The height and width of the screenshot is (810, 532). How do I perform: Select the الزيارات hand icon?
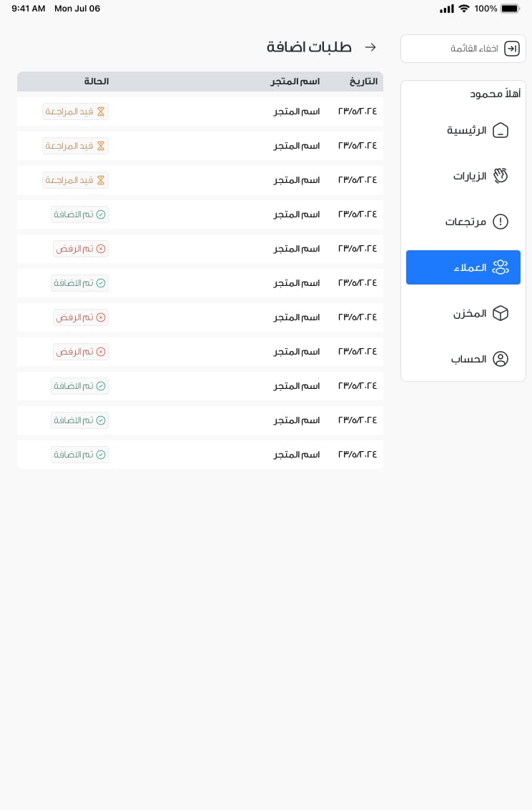click(x=500, y=176)
